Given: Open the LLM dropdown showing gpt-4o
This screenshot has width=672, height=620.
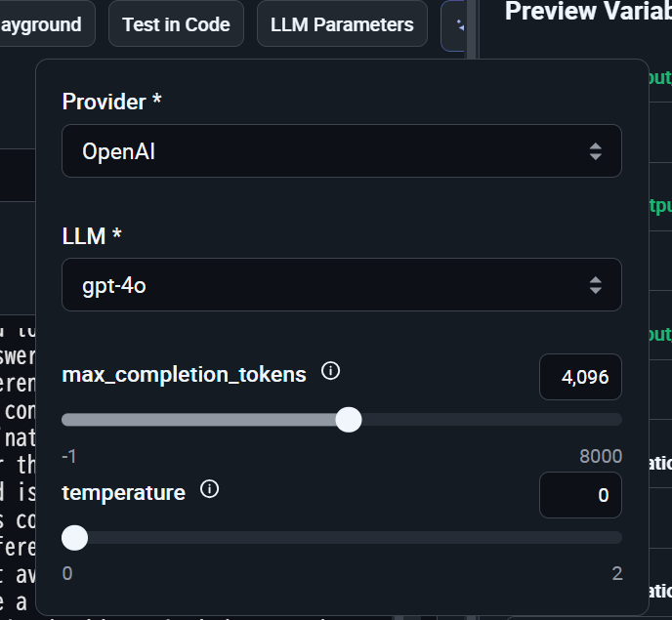Looking at the screenshot, I should (x=341, y=285).
